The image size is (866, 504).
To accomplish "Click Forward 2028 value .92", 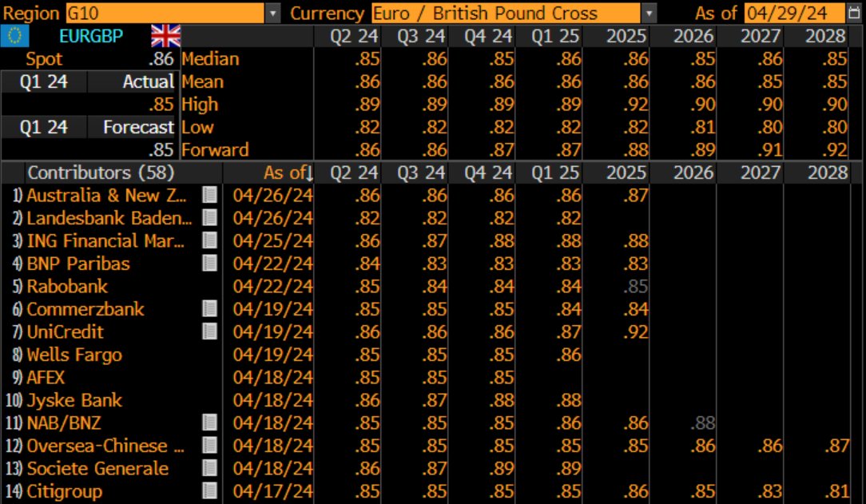I will [834, 149].
